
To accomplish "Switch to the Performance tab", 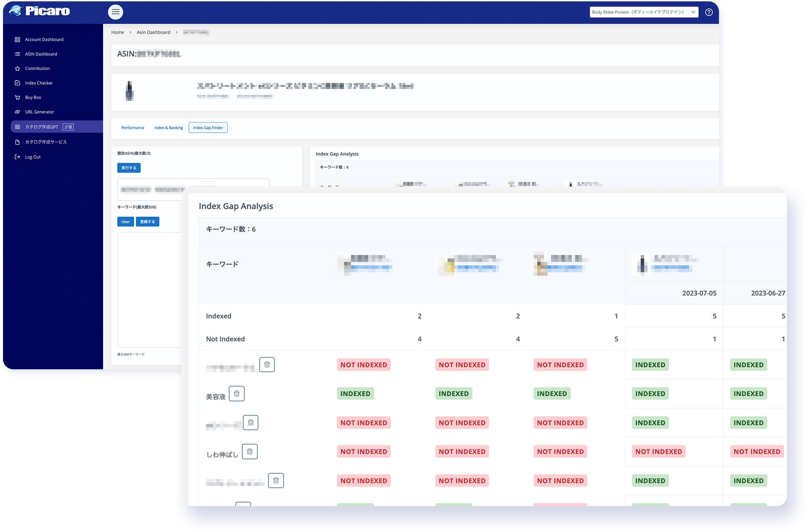I will pyautogui.click(x=133, y=128).
